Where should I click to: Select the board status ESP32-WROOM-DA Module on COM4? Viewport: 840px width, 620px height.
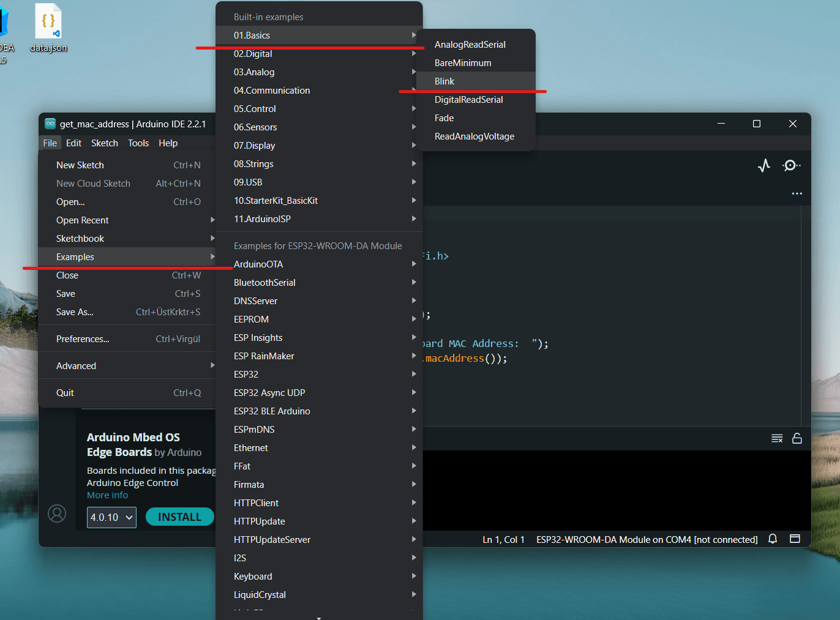[647, 539]
